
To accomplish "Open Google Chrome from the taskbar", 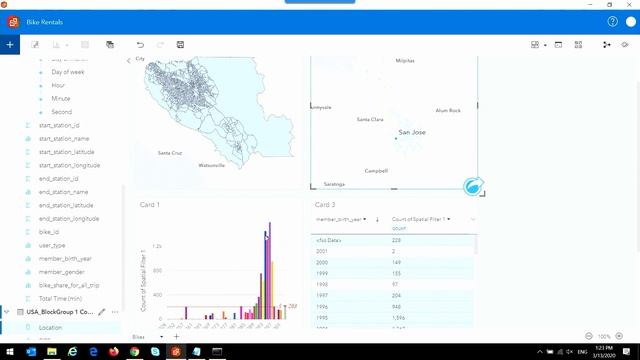I will [134, 351].
